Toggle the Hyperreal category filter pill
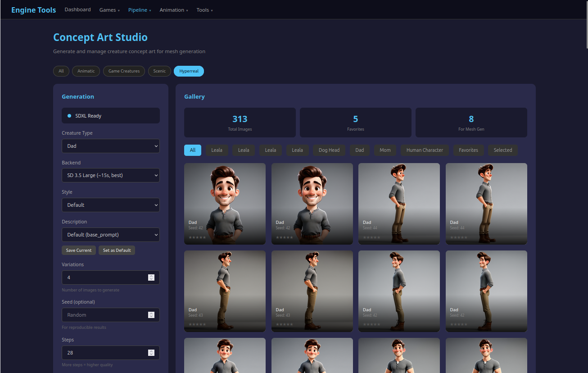The image size is (588, 373). [x=189, y=71]
